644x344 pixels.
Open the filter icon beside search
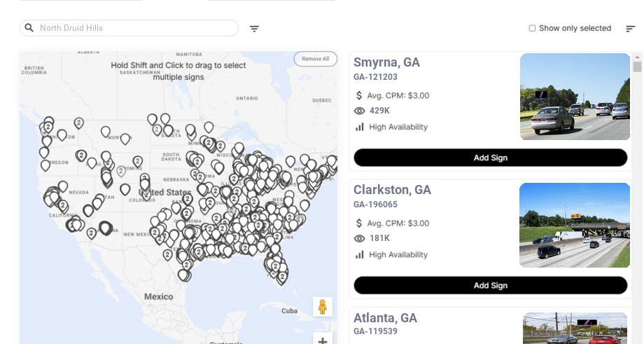point(254,29)
